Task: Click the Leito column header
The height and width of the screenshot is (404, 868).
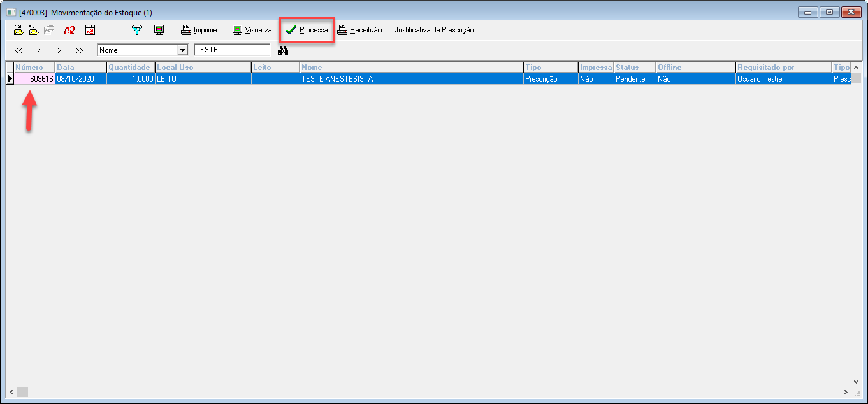Action: pos(275,68)
